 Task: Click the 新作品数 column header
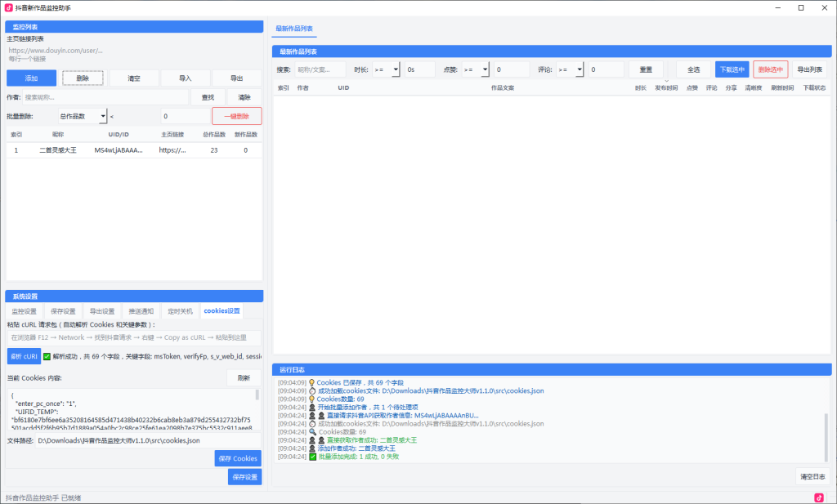pos(245,135)
